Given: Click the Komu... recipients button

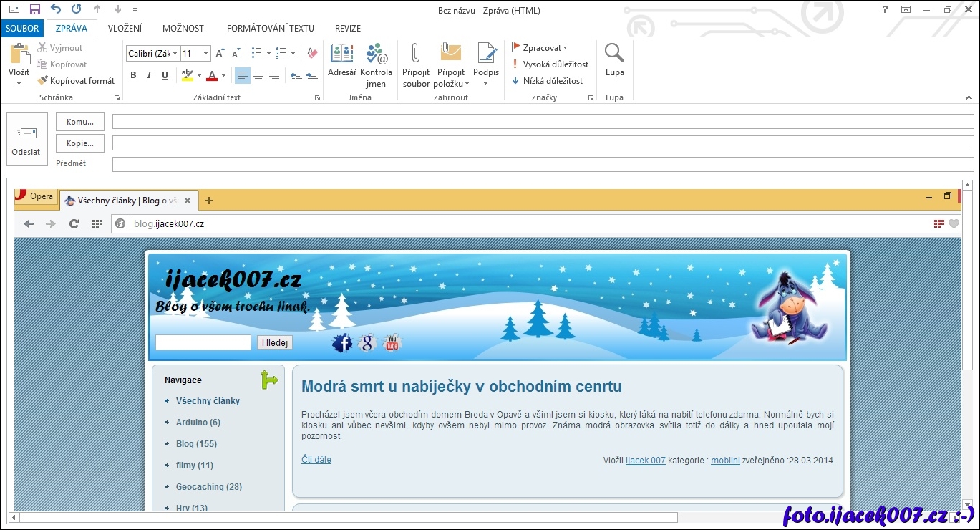Looking at the screenshot, I should tap(80, 122).
